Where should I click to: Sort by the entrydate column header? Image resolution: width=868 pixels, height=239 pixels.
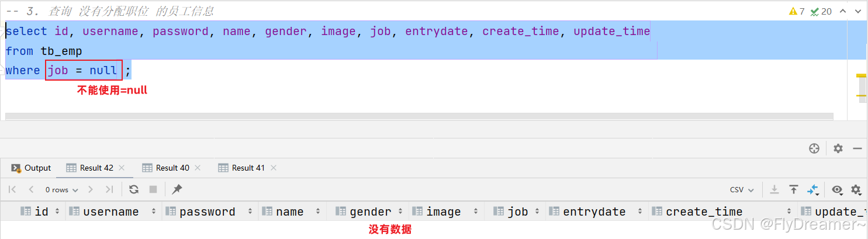pos(597,212)
